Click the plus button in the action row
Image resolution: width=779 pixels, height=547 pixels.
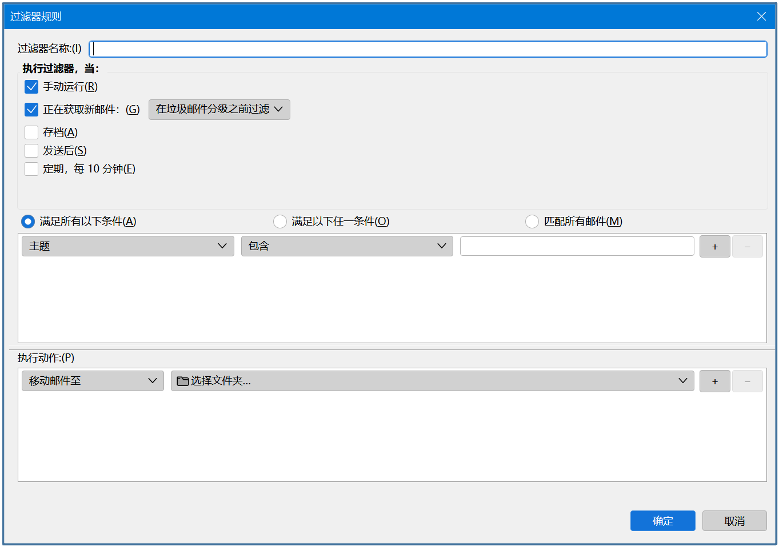pos(714,381)
